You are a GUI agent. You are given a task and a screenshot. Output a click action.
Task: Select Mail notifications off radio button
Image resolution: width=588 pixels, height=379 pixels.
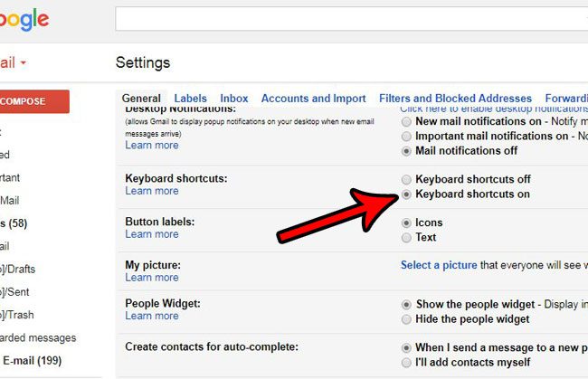click(x=407, y=151)
